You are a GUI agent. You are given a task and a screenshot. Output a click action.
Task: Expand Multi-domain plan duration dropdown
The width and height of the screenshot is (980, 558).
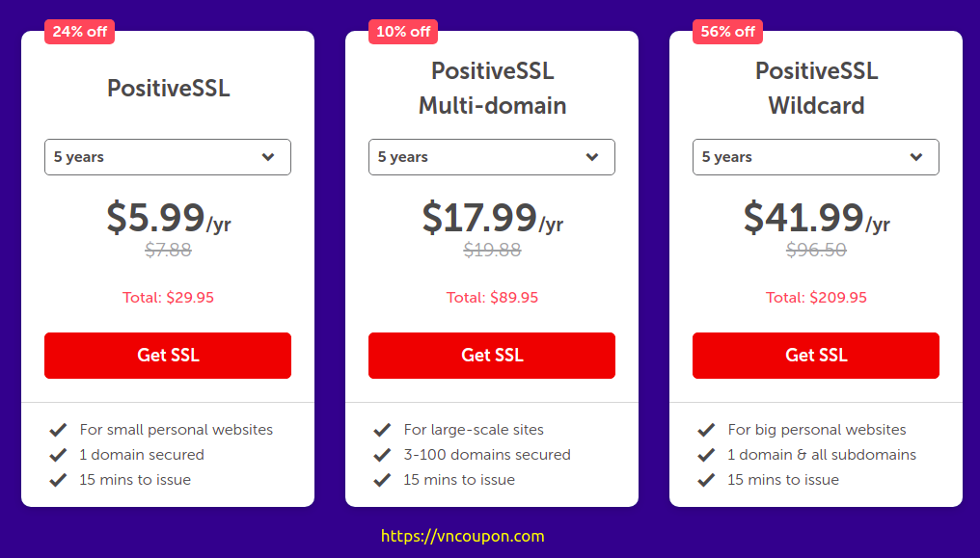click(x=492, y=157)
